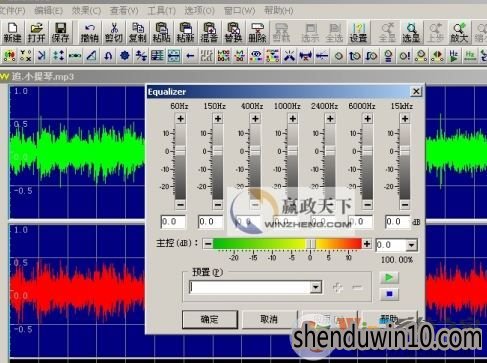This screenshot has width=487, height=363.
Task: Preview with green play button
Action: [389, 277]
